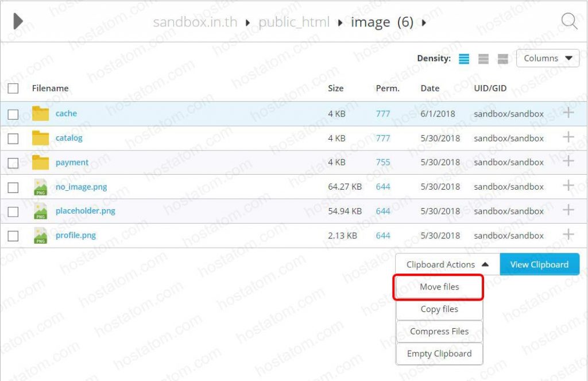
Task: Click the 777 permission of the cache folder
Action: 382,113
